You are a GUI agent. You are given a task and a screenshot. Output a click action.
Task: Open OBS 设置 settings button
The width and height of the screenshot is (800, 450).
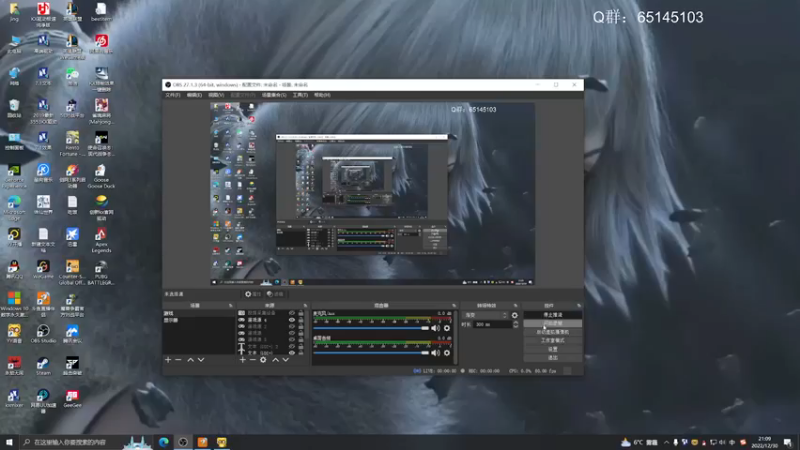[553, 349]
